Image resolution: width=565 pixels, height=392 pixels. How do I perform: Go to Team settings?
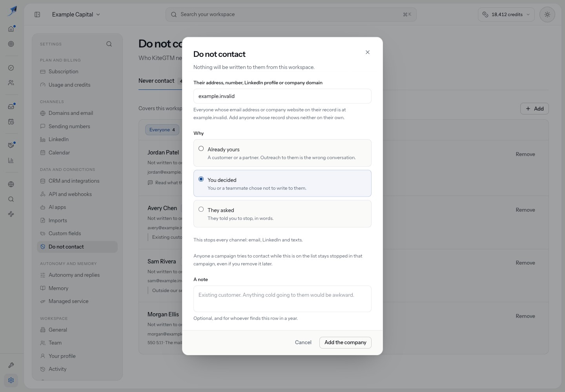77,343
